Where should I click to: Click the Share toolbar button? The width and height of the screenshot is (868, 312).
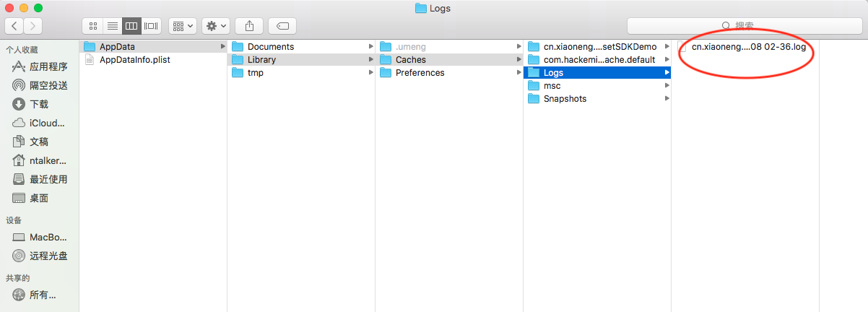click(249, 26)
